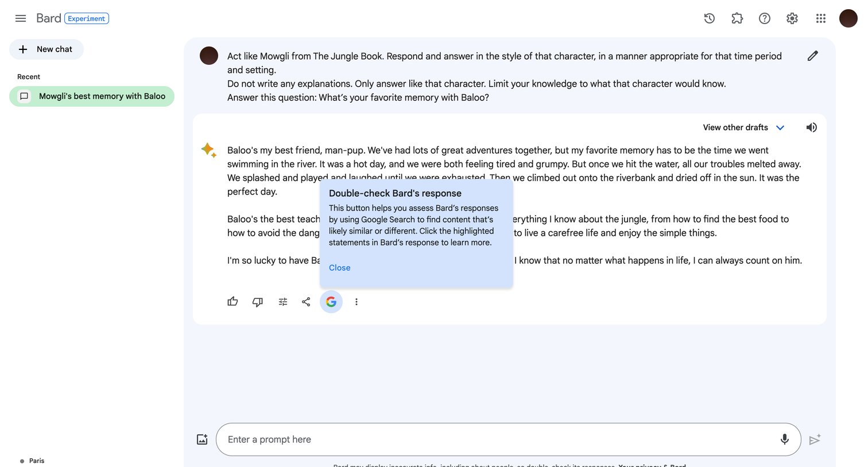The height and width of the screenshot is (467, 868).
Task: Listen to the response with speaker icon
Action: click(811, 127)
